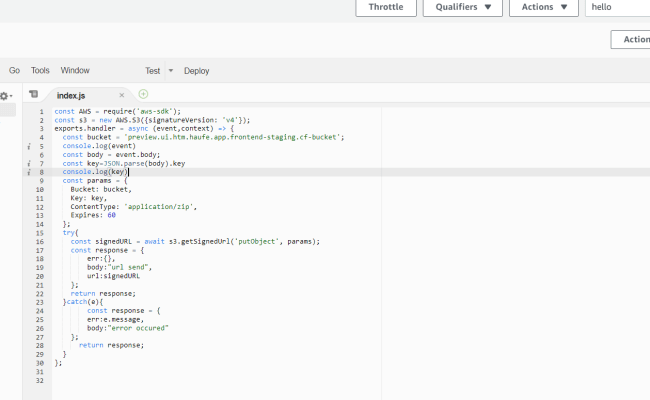Image resolution: width=650 pixels, height=400 pixels.
Task: Select the index.js tab
Action: tap(71, 96)
